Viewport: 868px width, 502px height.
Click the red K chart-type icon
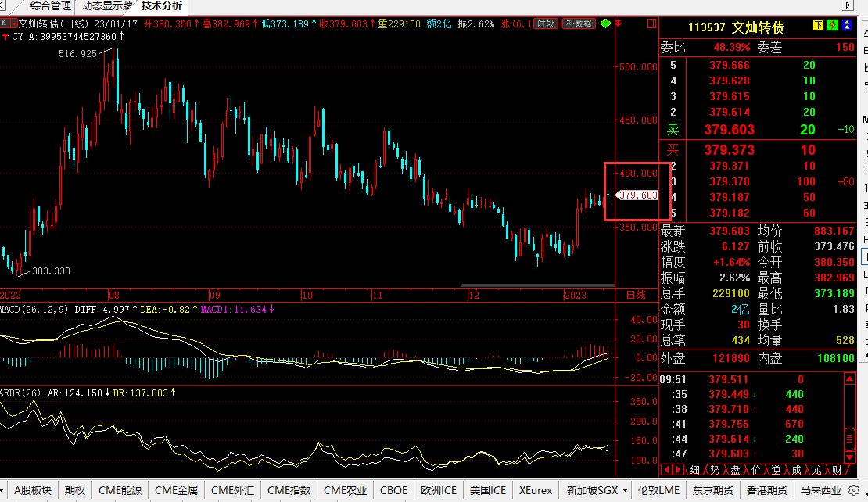[x=5, y=24]
